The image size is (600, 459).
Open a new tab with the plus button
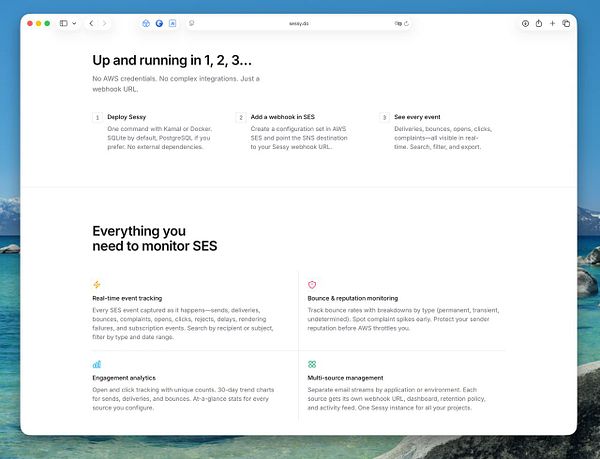(552, 23)
